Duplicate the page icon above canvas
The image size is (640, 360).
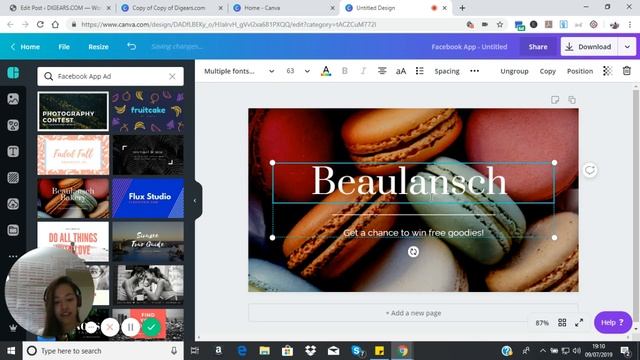[572, 100]
